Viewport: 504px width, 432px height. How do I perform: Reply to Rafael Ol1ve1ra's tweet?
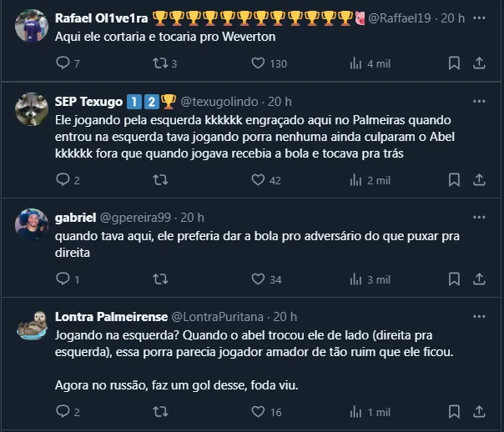(x=63, y=63)
